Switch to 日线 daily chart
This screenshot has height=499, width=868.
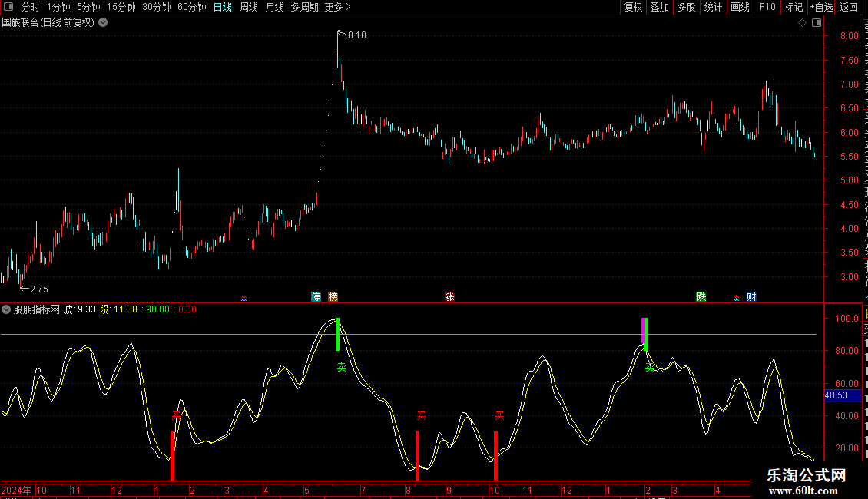pos(223,7)
